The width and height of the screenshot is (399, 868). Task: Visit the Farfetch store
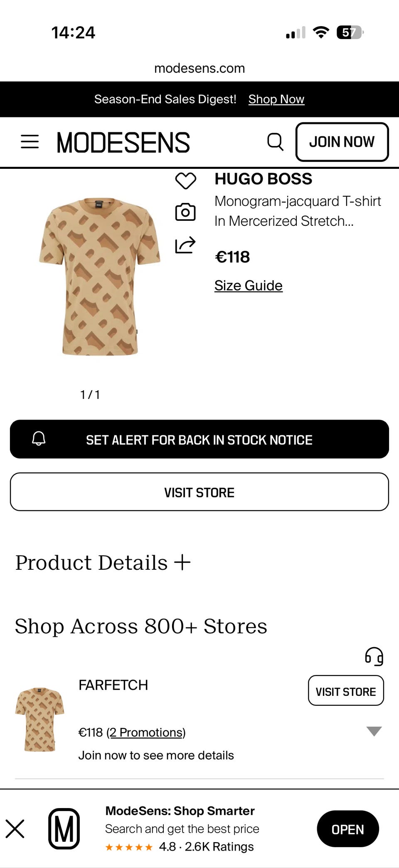(x=345, y=691)
